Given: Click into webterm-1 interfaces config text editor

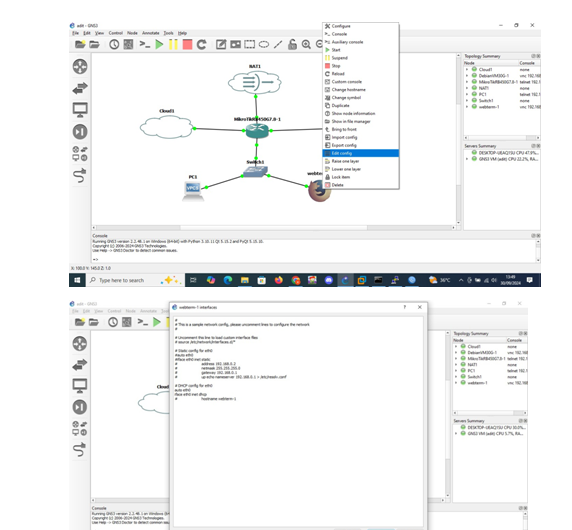Looking at the screenshot, I should click(x=298, y=421).
